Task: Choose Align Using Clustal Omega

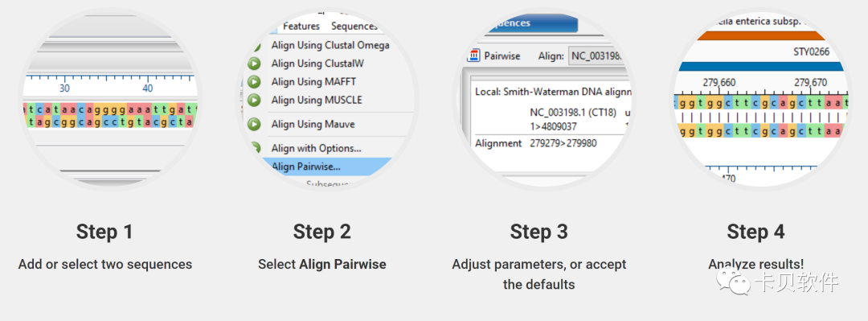Action: tap(330, 46)
